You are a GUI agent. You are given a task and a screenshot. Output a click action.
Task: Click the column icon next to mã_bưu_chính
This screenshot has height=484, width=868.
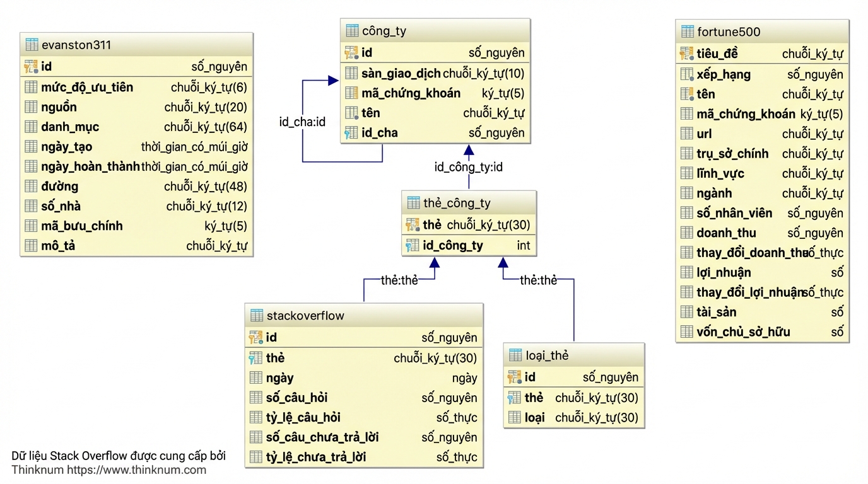31,226
